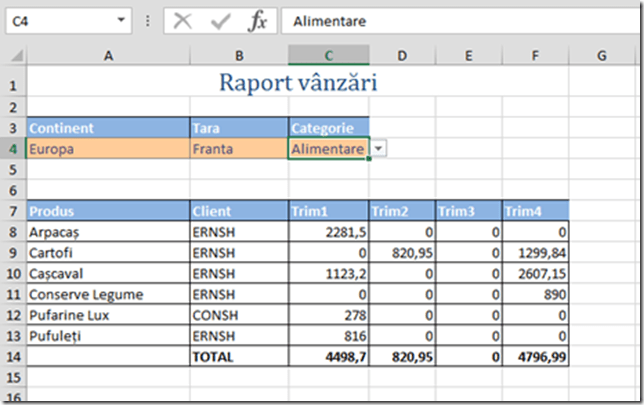Select the Produs header cell
Viewport: 644px width, 405px height.
[x=108, y=211]
